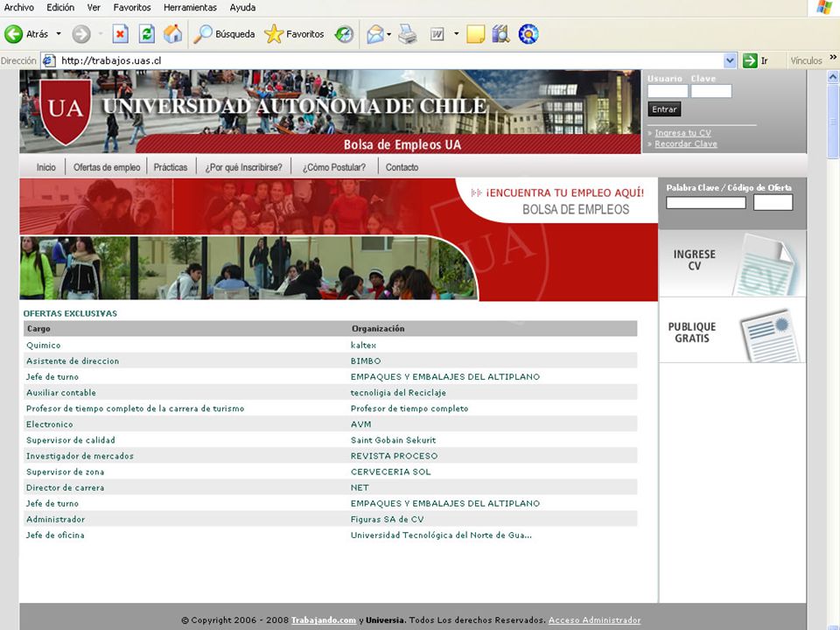Go back with the Atrás arrow icon
The height and width of the screenshot is (630, 840).
tap(13, 34)
